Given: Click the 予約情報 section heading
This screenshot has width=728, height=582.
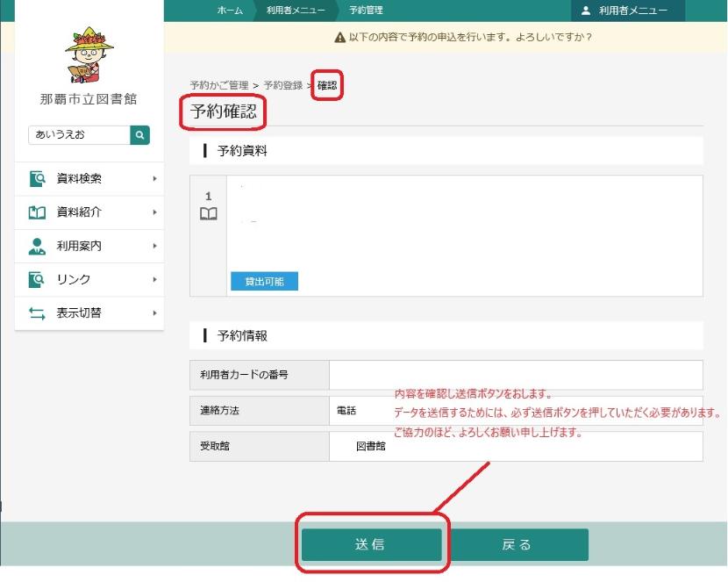Looking at the screenshot, I should tap(242, 336).
